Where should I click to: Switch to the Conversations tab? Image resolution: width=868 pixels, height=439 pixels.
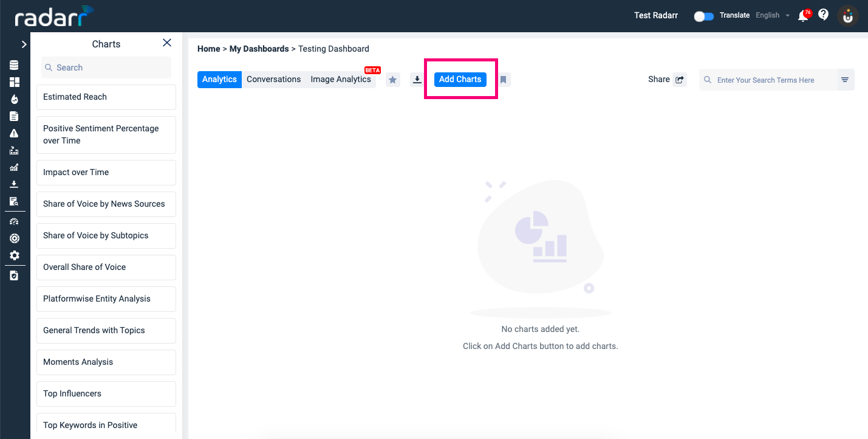(x=273, y=79)
